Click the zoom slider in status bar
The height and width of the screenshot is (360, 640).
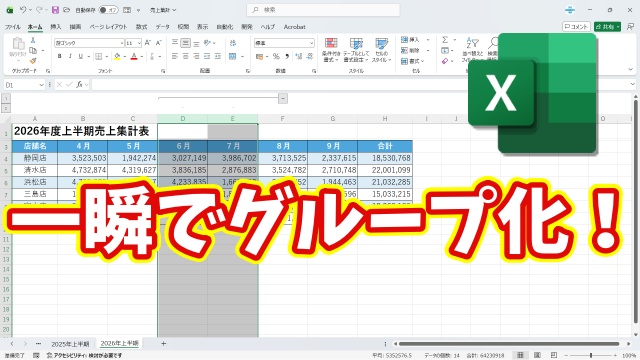click(x=591, y=356)
